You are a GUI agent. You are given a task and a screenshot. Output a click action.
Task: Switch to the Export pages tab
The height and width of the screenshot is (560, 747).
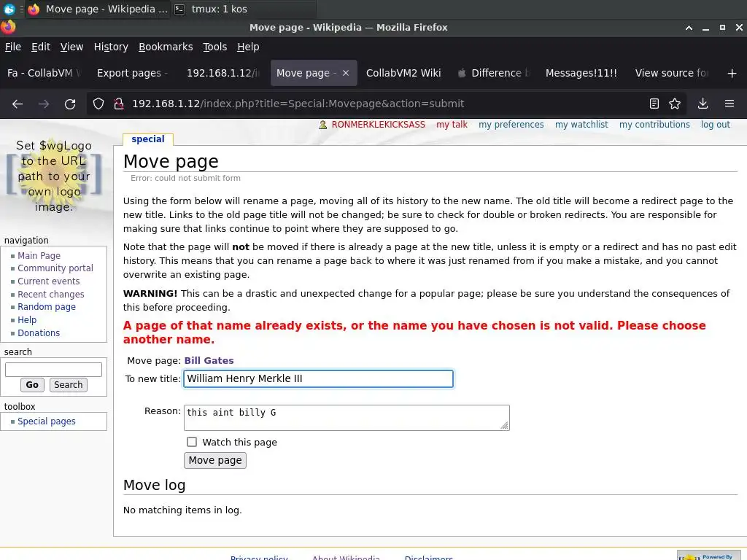pyautogui.click(x=133, y=74)
